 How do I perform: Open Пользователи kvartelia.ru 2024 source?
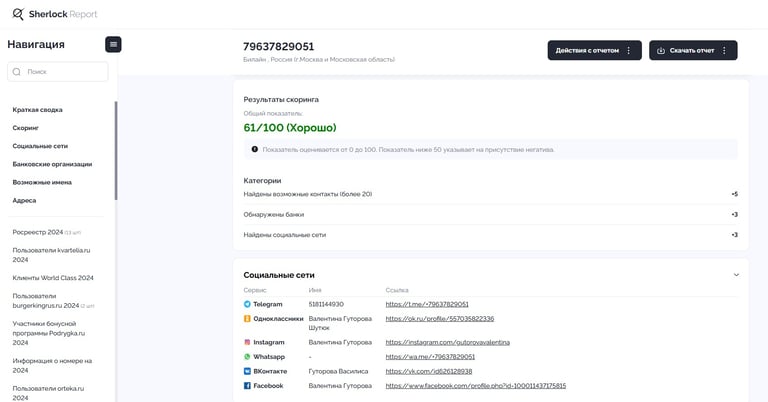pyautogui.click(x=51, y=255)
